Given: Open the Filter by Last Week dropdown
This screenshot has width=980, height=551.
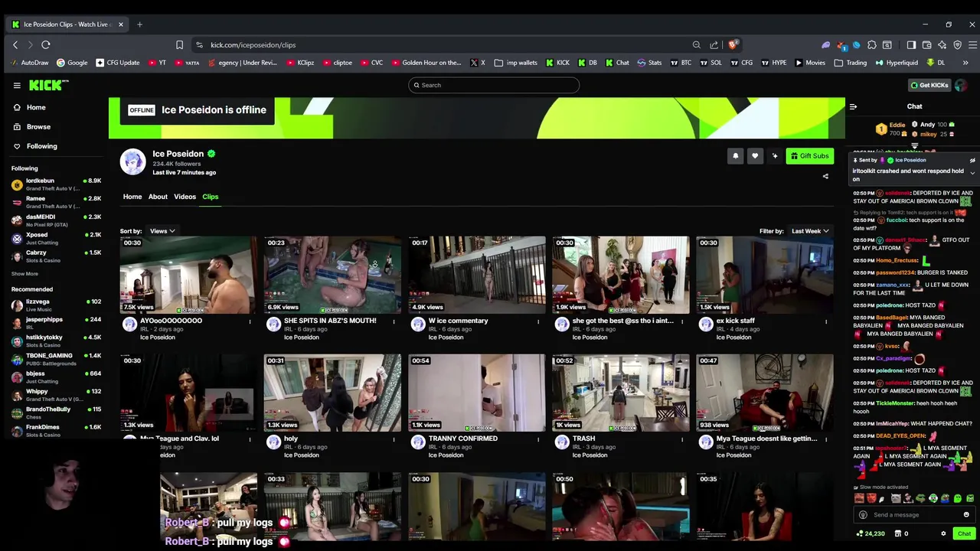Looking at the screenshot, I should [x=810, y=231].
